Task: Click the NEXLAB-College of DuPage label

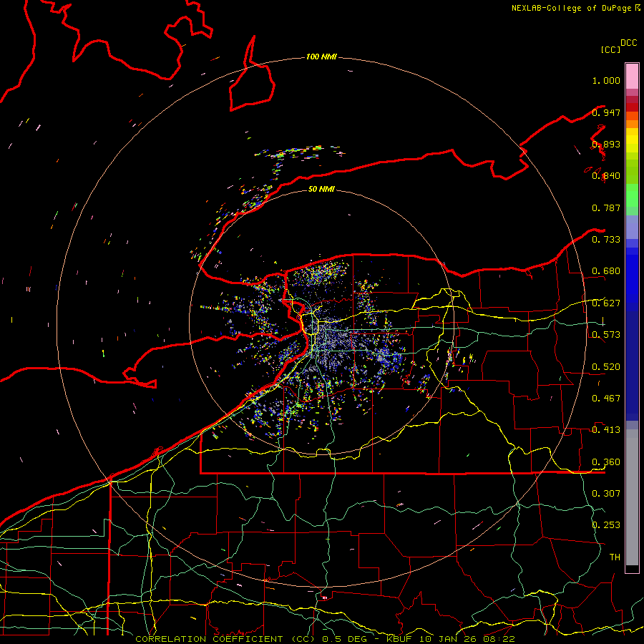Action: click(x=573, y=8)
